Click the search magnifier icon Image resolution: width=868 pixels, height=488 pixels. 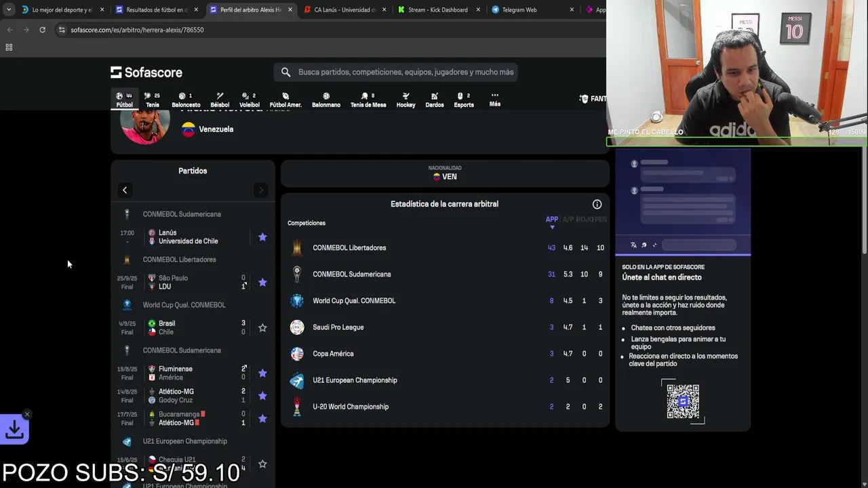[x=285, y=72]
